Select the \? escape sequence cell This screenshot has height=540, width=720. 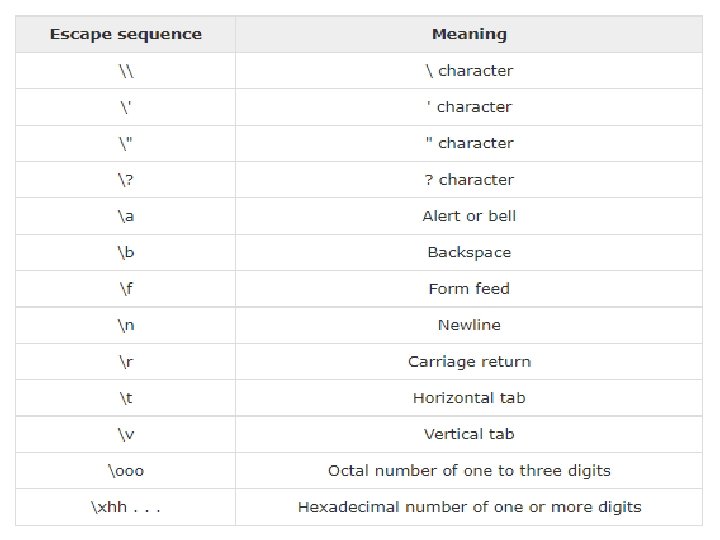coord(126,180)
